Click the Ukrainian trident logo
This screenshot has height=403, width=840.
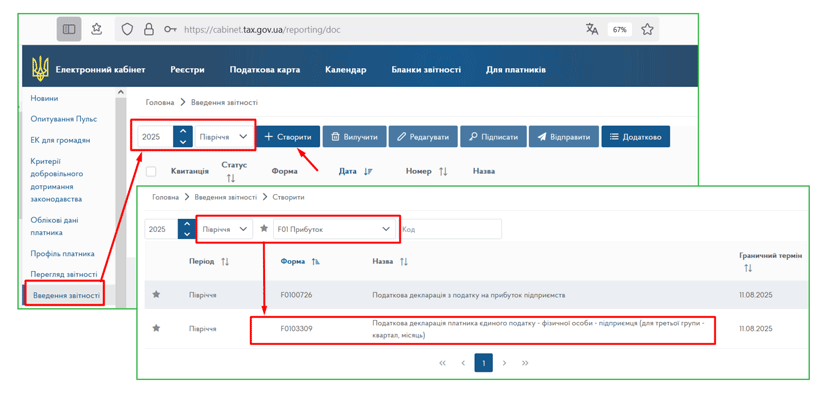(40, 69)
